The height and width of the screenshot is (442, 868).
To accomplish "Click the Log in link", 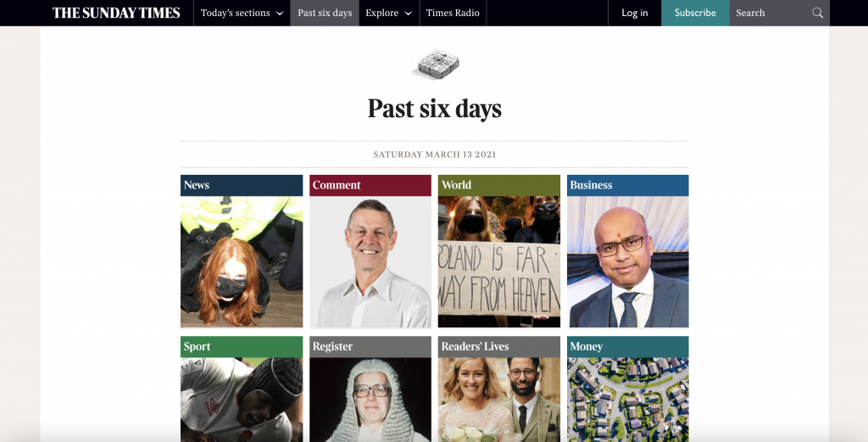I will (634, 13).
